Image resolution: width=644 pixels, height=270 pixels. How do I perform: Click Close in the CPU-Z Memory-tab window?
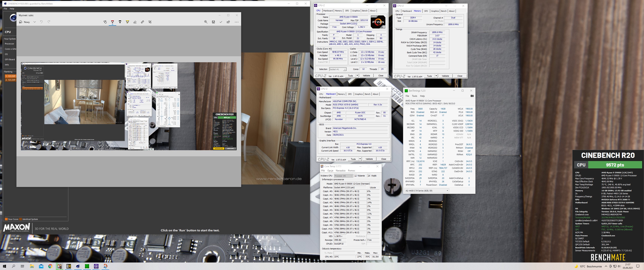tap(460, 76)
